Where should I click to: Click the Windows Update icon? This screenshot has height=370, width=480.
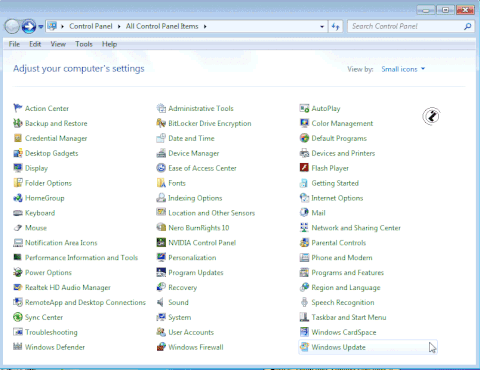pos(304,347)
